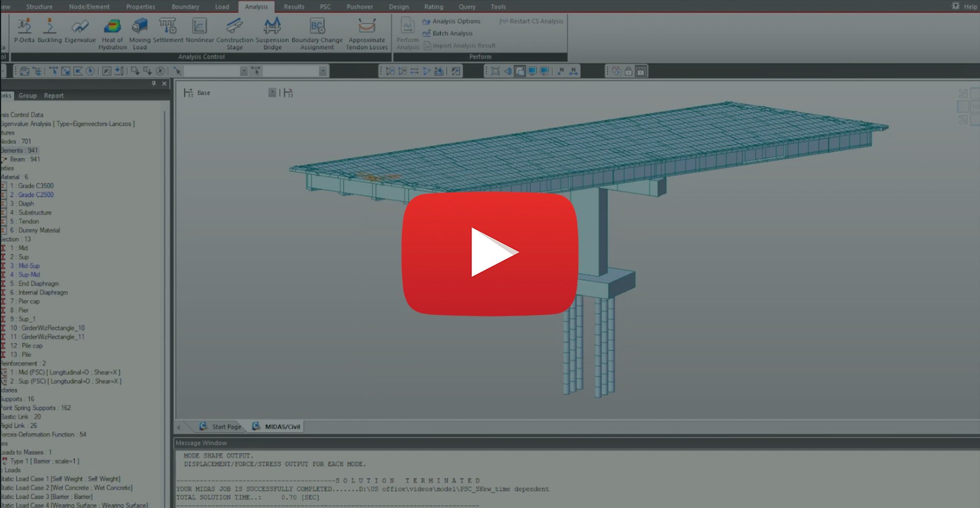
Task: Switch to the Node/Element ribbon tab
Action: pyautogui.click(x=89, y=6)
